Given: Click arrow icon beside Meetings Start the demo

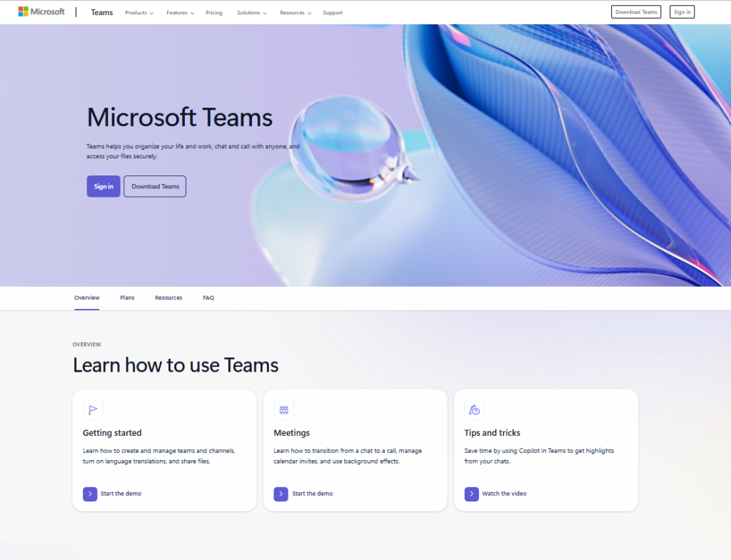Looking at the screenshot, I should (x=281, y=494).
